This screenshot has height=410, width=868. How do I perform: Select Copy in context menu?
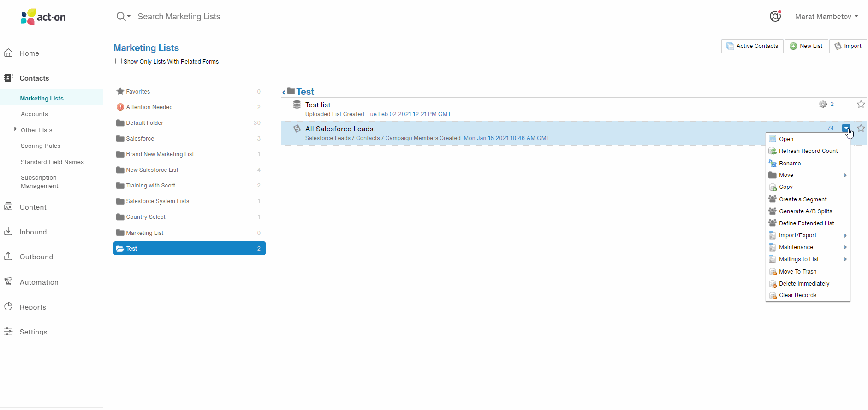808,187
